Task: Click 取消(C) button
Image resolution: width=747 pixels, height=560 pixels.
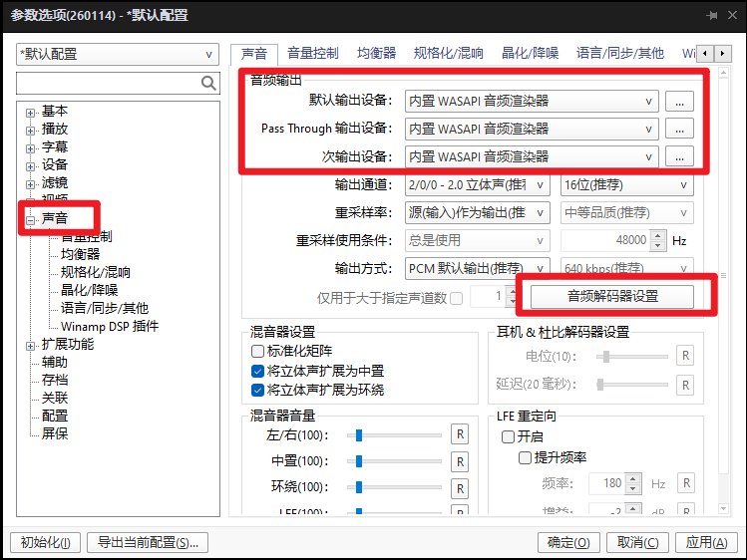Action: [637, 542]
